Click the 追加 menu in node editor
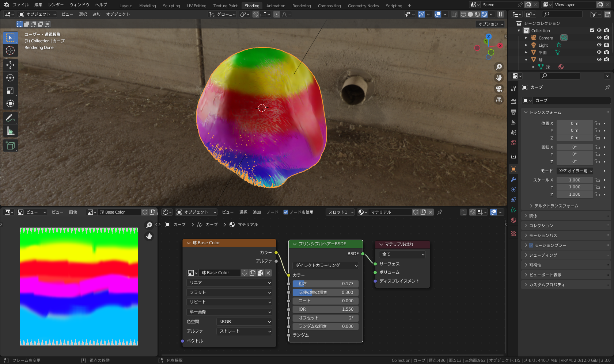This screenshot has height=364, width=614. point(257,212)
